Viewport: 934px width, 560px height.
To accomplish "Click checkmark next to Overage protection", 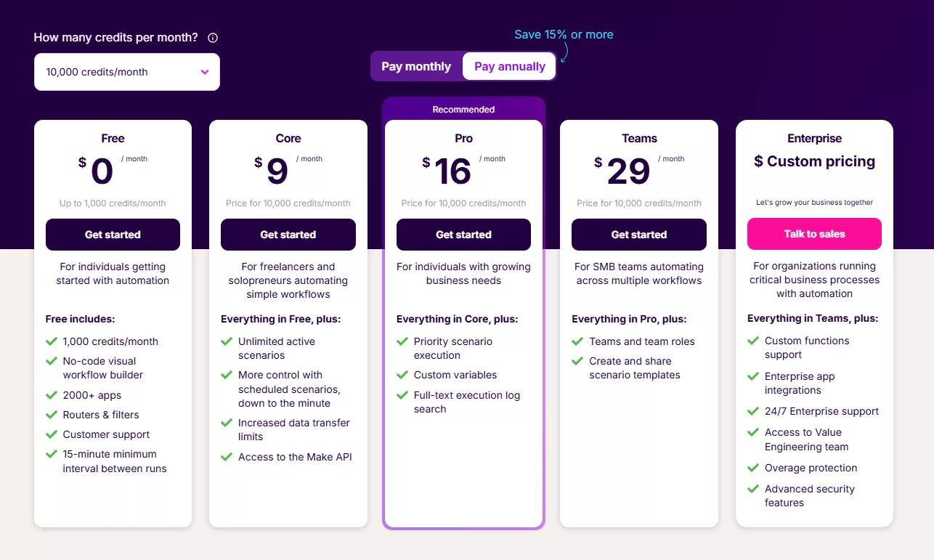I will [753, 468].
